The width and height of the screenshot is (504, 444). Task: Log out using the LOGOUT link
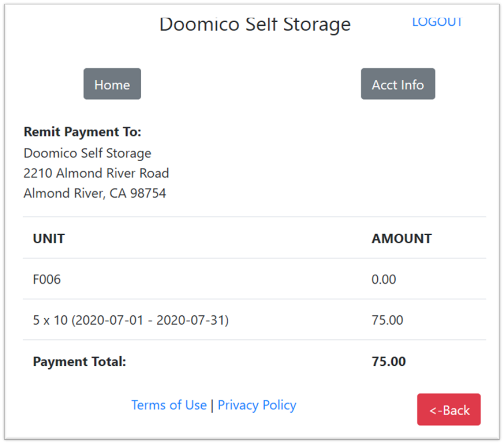(x=437, y=22)
